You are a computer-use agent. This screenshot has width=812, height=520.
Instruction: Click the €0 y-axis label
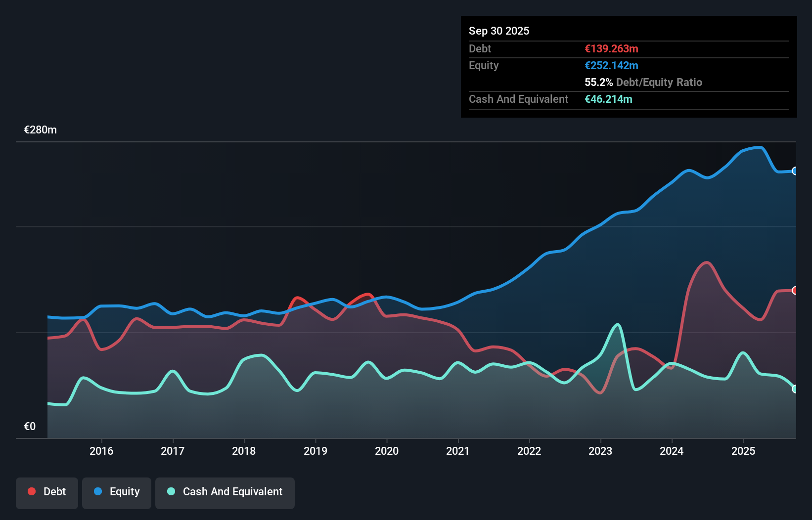pyautogui.click(x=30, y=426)
